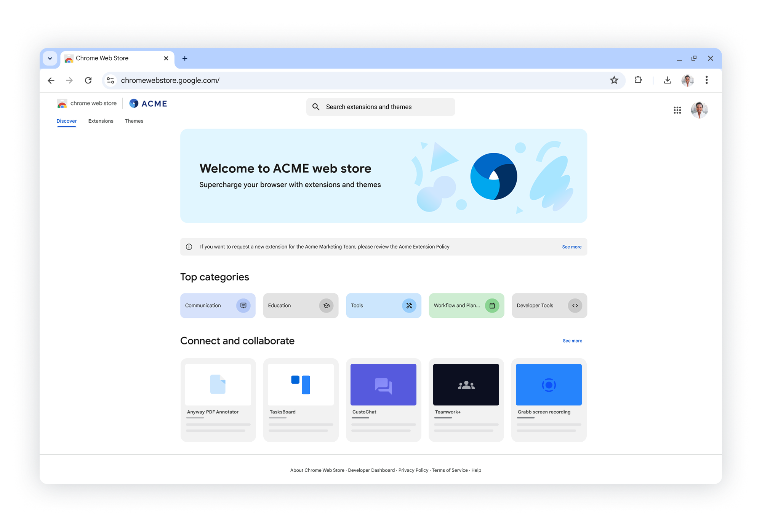The image size is (762, 532).
Task: Open the Workflow and Planning category
Action: (467, 306)
